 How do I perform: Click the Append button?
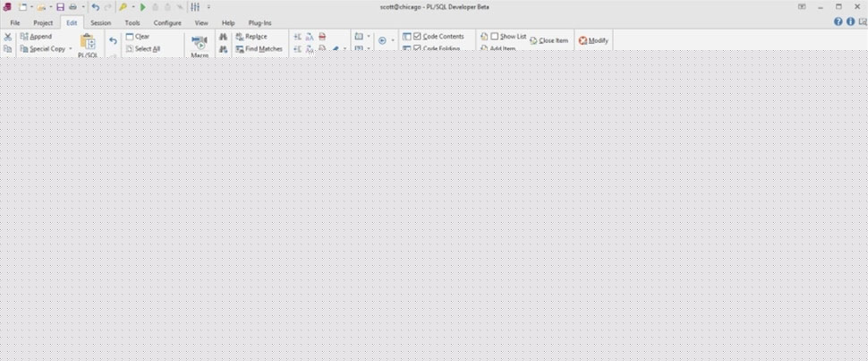coord(36,37)
